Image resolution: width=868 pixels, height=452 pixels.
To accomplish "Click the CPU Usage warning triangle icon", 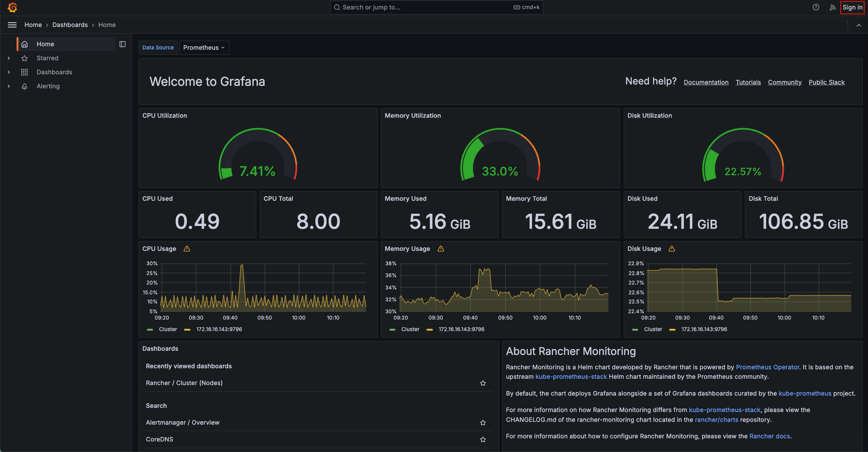I will (x=187, y=249).
